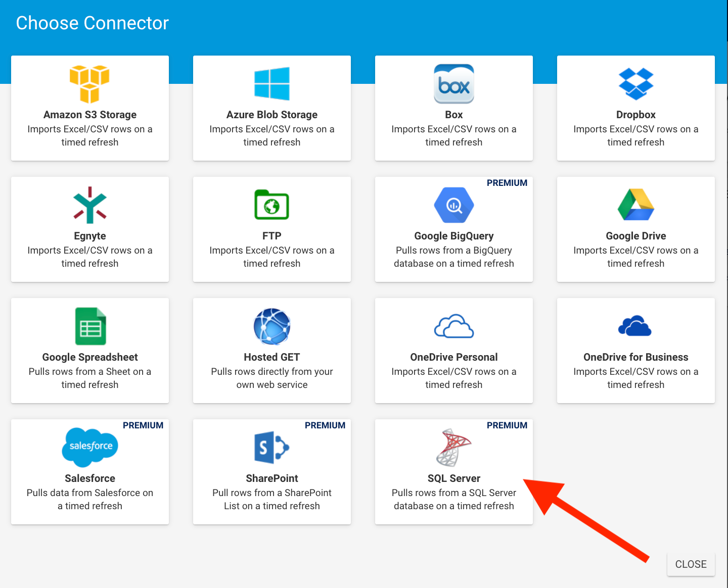Click 'Pull rows from a SharePoint List' description
Image resolution: width=728 pixels, height=588 pixels.
click(x=272, y=499)
